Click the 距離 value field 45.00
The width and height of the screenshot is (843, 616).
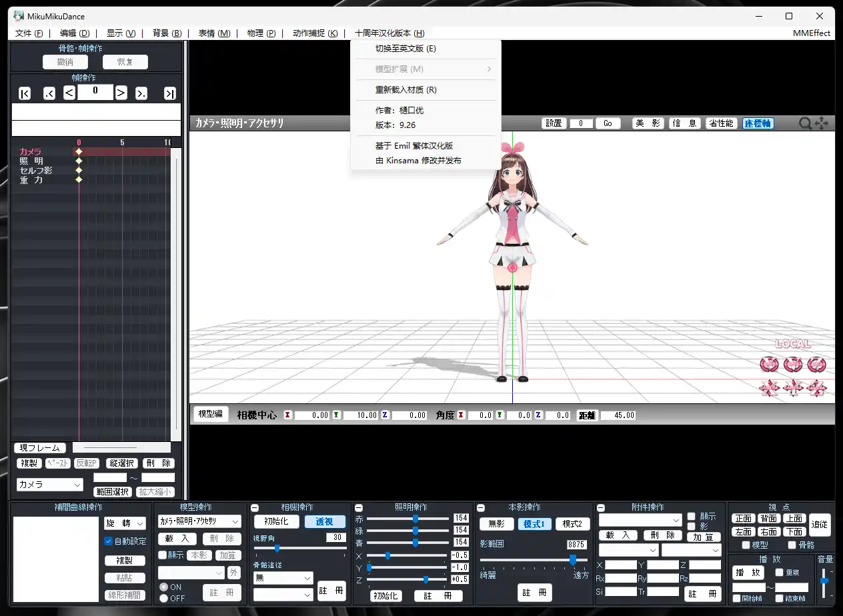(x=618, y=415)
